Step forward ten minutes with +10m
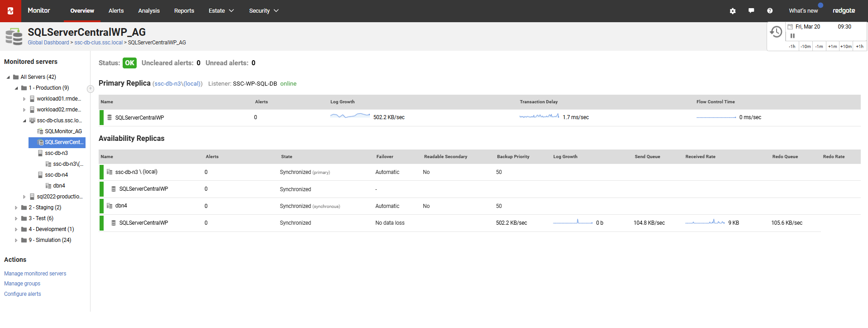The width and height of the screenshot is (868, 328). [846, 46]
